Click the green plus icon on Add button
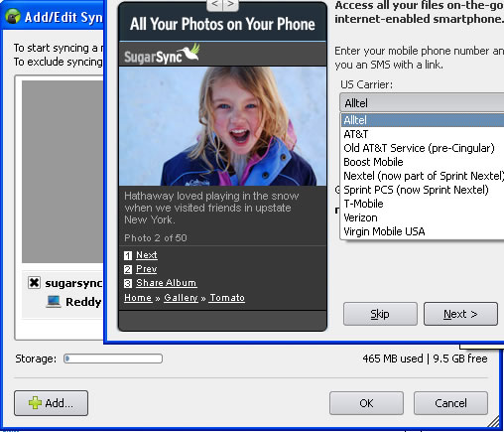Image resolution: width=504 pixels, height=432 pixels. [35, 403]
